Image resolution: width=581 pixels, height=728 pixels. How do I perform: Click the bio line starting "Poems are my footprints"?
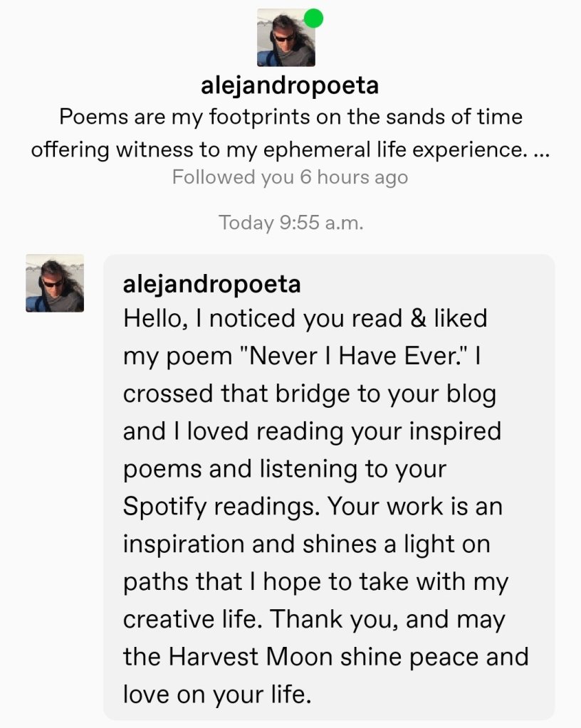tap(290, 117)
